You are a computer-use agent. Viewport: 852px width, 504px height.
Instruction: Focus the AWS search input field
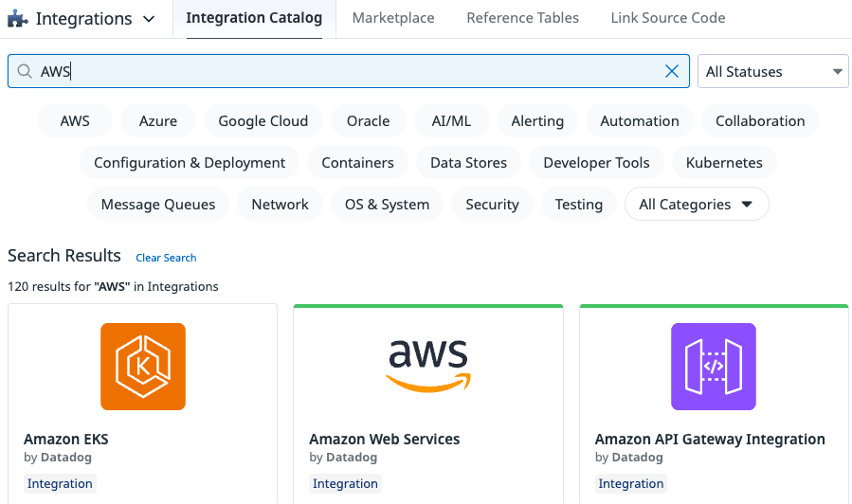click(349, 71)
